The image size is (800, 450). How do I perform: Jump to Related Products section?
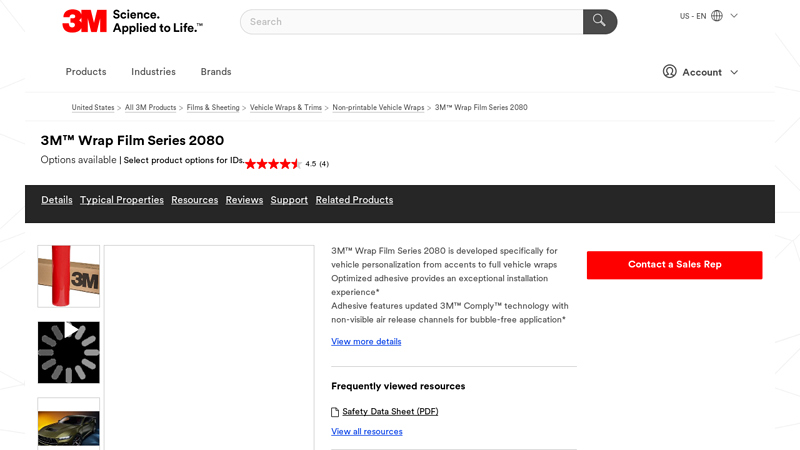(354, 200)
